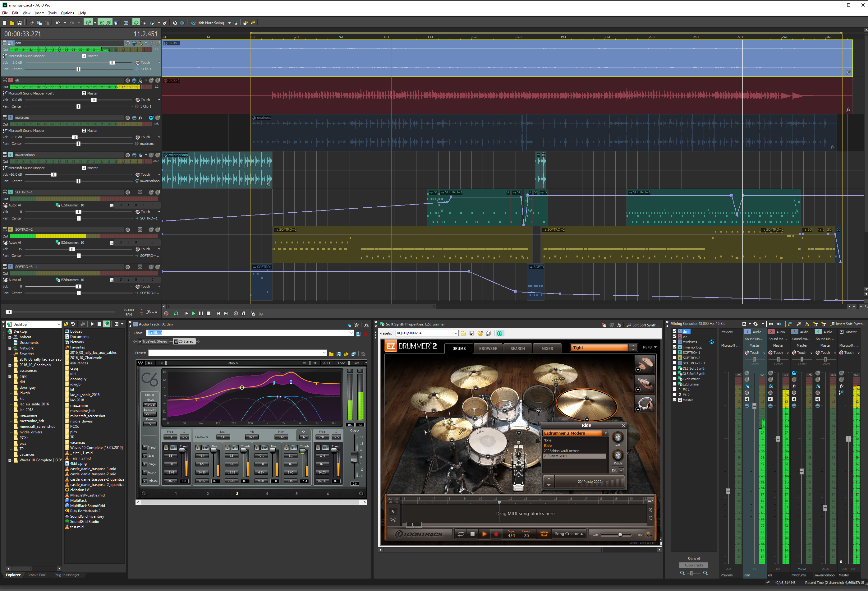Switch to the EZdrummer MIXER tab
The height and width of the screenshot is (591, 868).
(547, 349)
